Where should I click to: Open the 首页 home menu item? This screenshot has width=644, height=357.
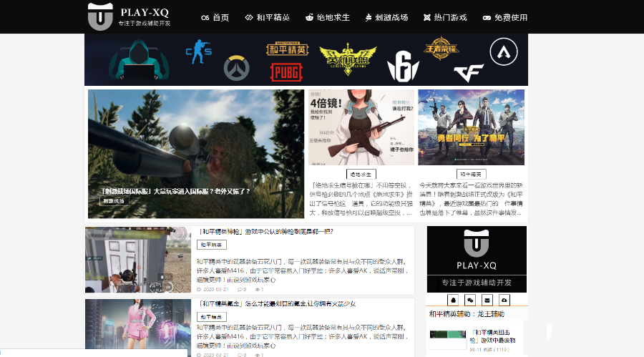pos(215,17)
